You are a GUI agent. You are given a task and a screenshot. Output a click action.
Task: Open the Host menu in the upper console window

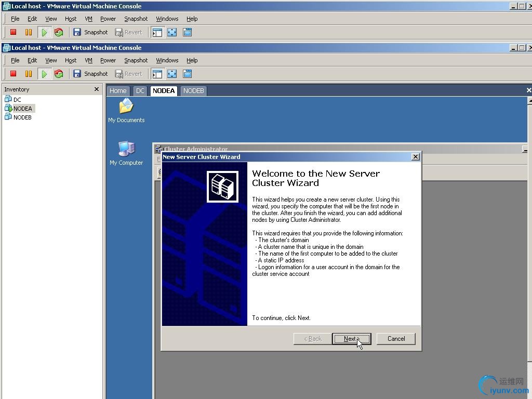click(71, 19)
